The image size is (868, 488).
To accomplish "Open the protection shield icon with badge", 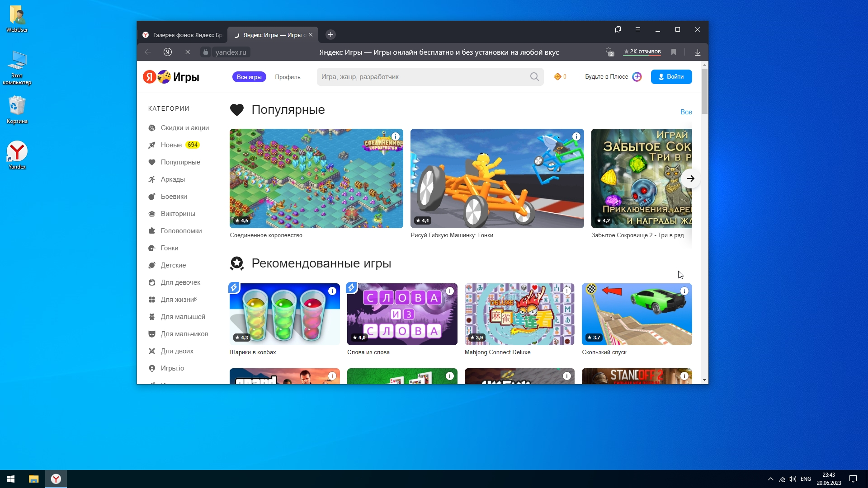I will tap(609, 52).
